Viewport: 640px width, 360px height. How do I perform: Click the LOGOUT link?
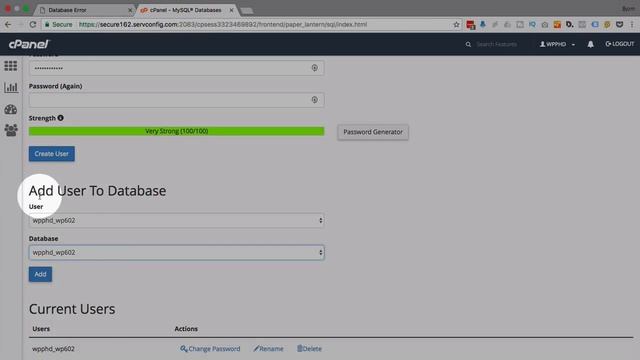[x=620, y=44]
